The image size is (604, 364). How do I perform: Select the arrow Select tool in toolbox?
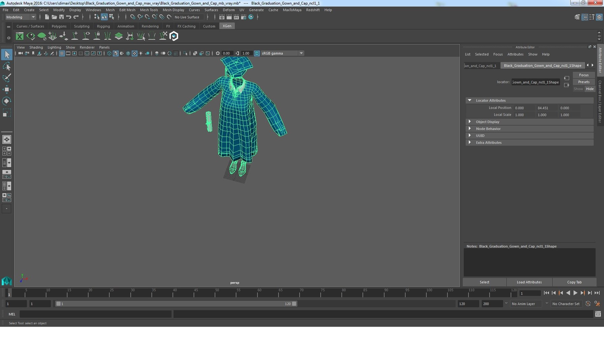tap(7, 55)
